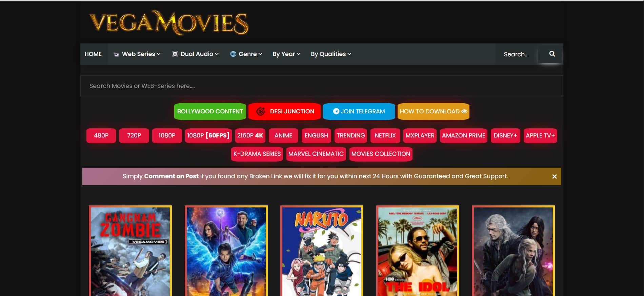Image resolution: width=644 pixels, height=296 pixels.
Task: Open the Genre dropdown
Action: tap(246, 54)
